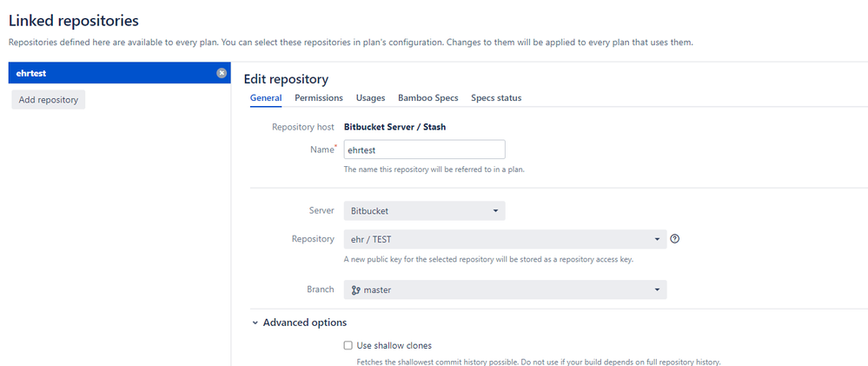Open the Specs status tab
868x366 pixels.
tap(496, 98)
